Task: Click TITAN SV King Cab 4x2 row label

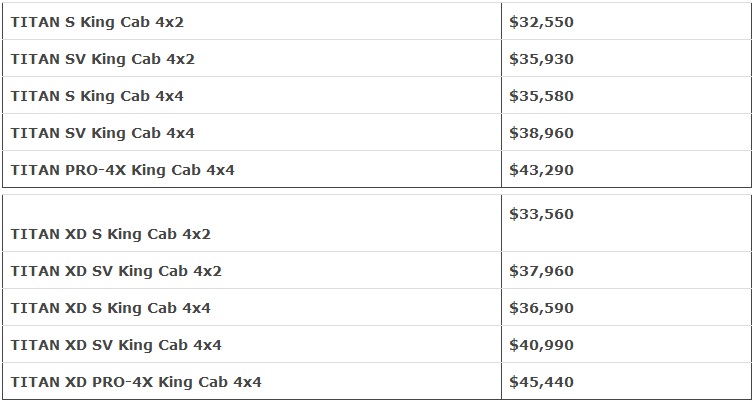Action: 102,59
